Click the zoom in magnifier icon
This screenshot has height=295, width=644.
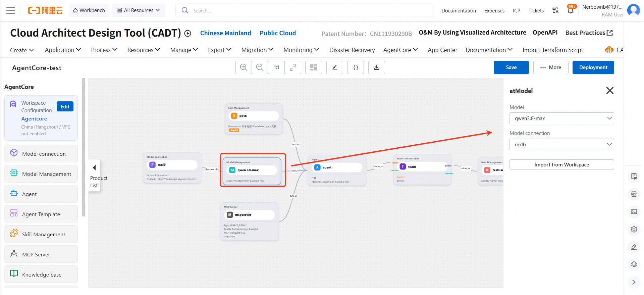[x=244, y=67]
